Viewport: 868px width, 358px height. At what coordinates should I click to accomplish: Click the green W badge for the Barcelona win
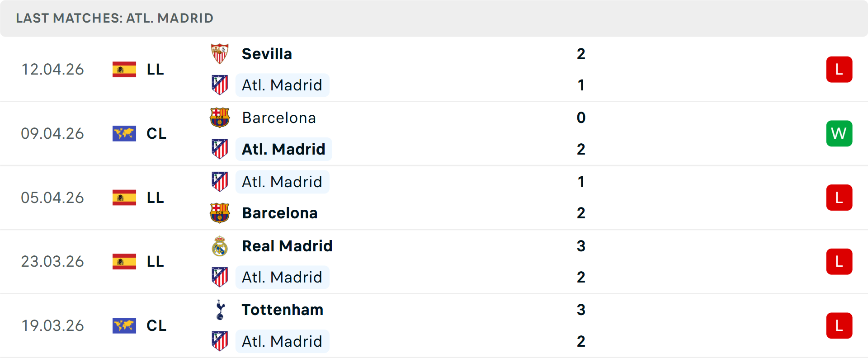point(839,133)
